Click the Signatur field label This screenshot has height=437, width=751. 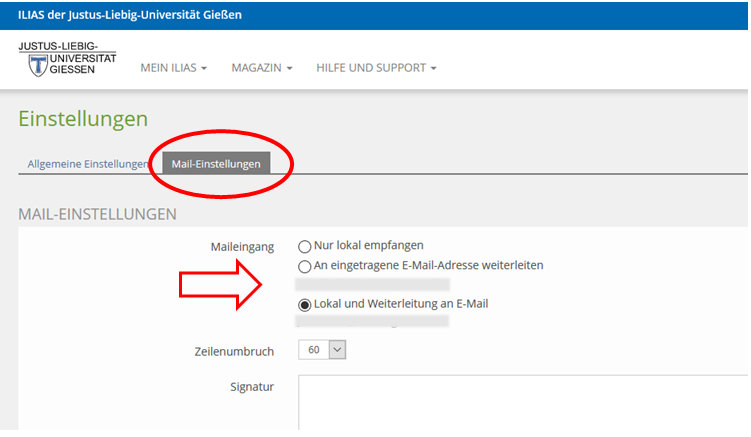pos(252,386)
